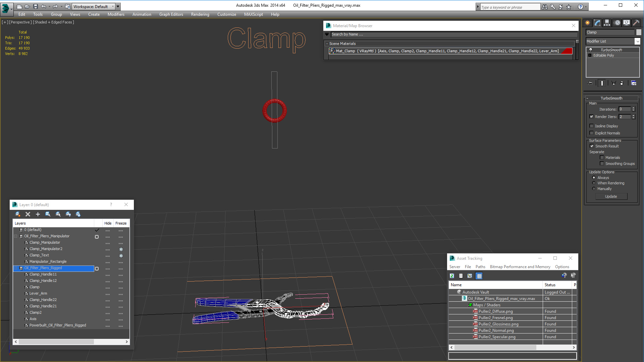Click Make Unique icon in modifier stack
Screen dimensions: 644x362
(x=613, y=83)
